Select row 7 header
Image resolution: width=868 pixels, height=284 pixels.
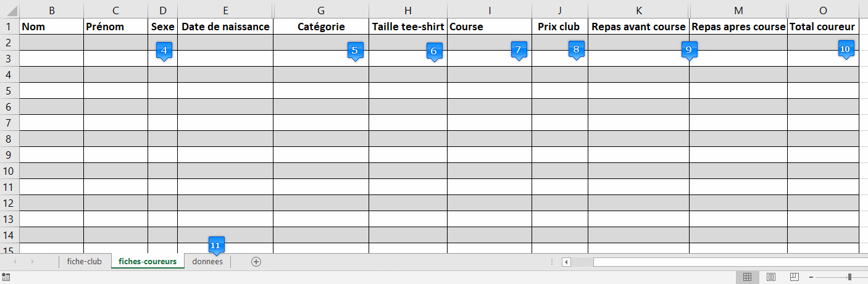[9, 123]
